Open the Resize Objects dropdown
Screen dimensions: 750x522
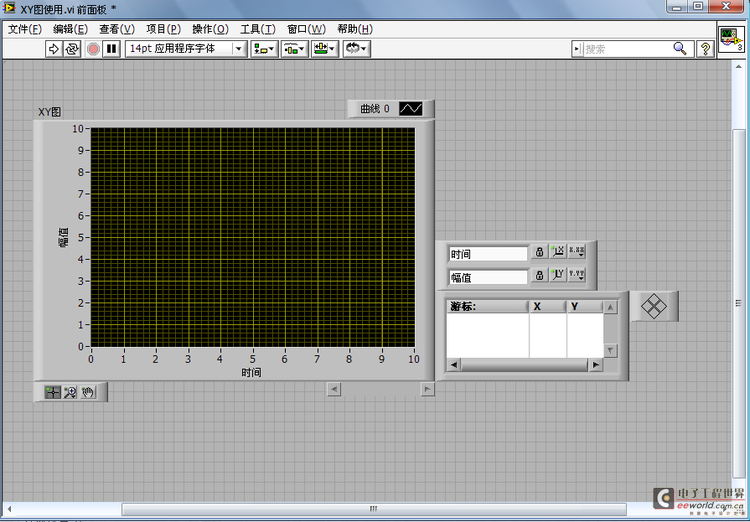coord(325,49)
